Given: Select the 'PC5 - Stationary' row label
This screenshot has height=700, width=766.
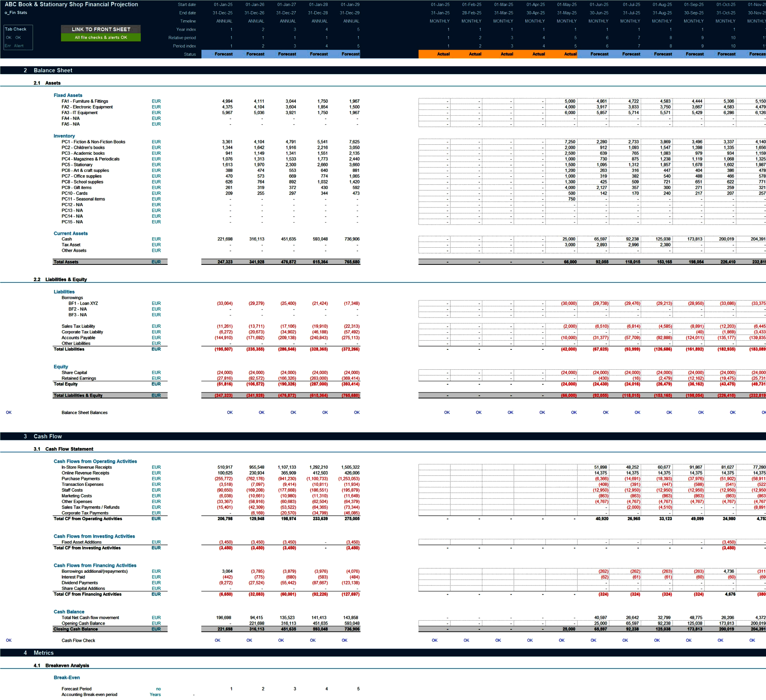Looking at the screenshot, I should pos(77,165).
